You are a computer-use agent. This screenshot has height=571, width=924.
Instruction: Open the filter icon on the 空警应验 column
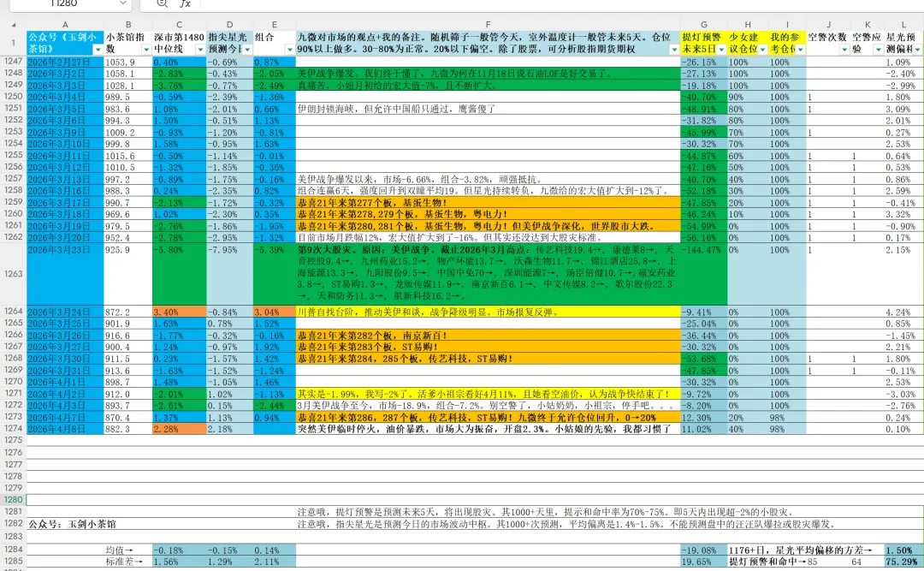pos(879,50)
